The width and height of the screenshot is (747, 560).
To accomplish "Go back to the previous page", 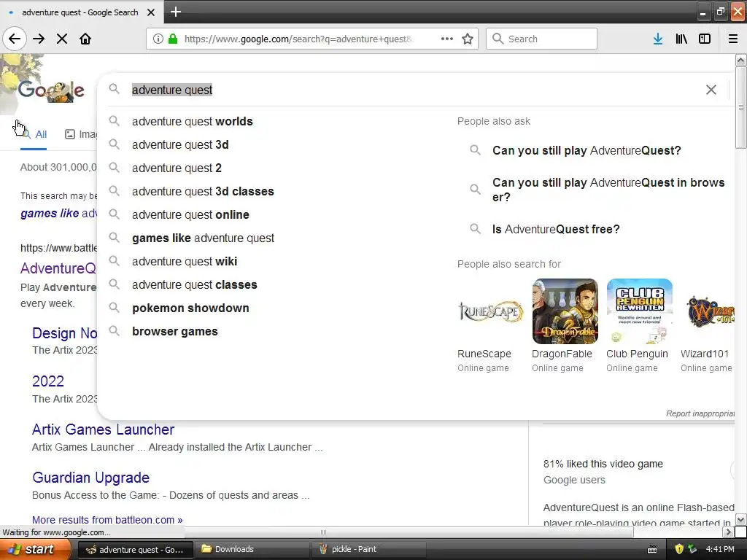I will [15, 39].
